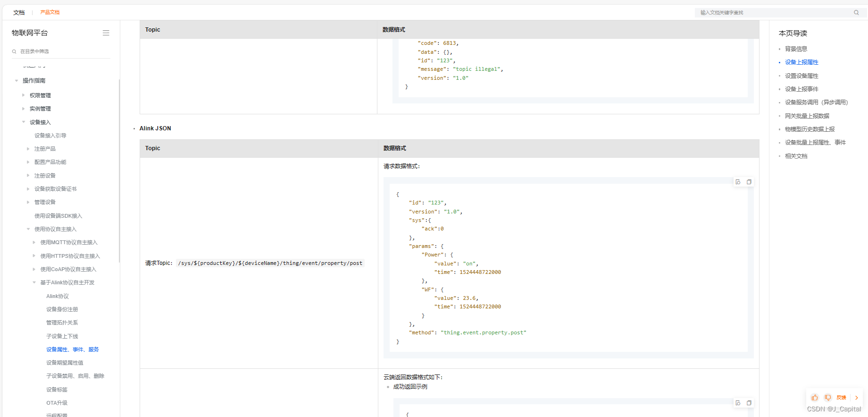The image size is (868, 417).
Task: Open 子设备禁用、启用、删除 in sidebar
Action: [75, 376]
